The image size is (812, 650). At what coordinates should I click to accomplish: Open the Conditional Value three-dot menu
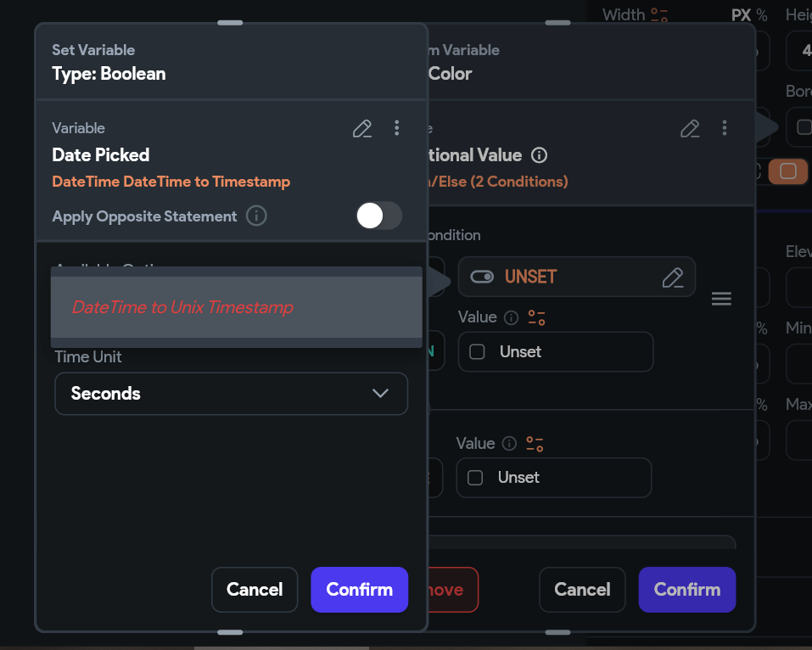(725, 128)
